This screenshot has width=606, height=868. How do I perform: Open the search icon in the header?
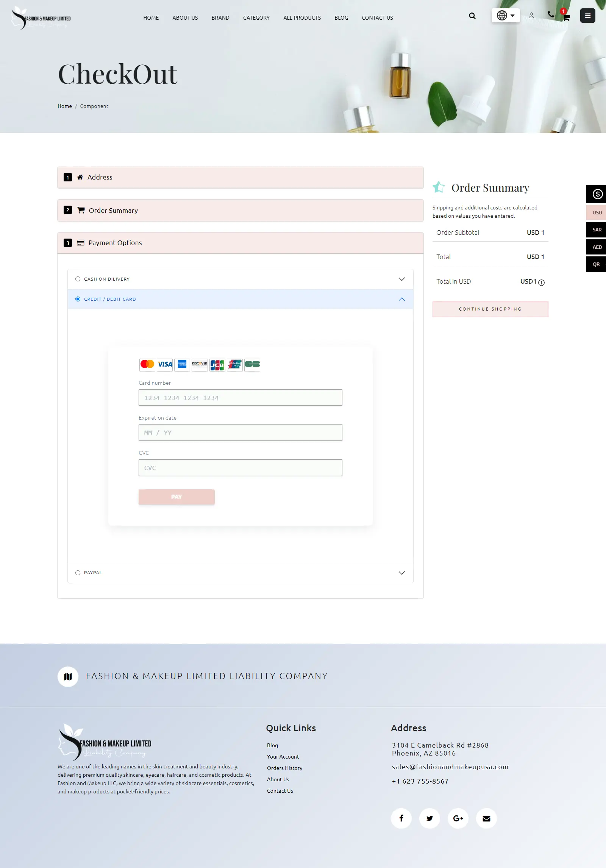click(x=472, y=16)
